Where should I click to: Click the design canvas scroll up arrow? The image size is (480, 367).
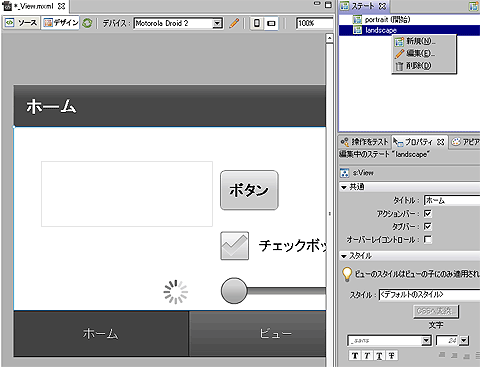pyautogui.click(x=329, y=38)
